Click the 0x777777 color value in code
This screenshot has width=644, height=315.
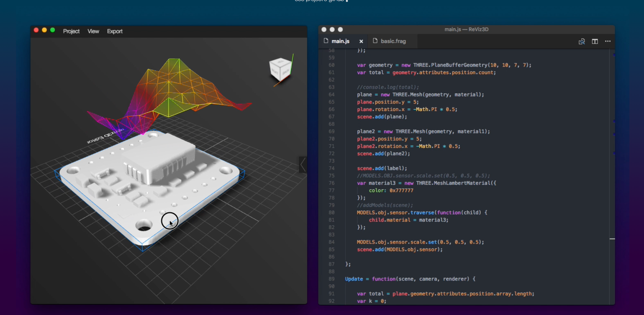coord(401,190)
